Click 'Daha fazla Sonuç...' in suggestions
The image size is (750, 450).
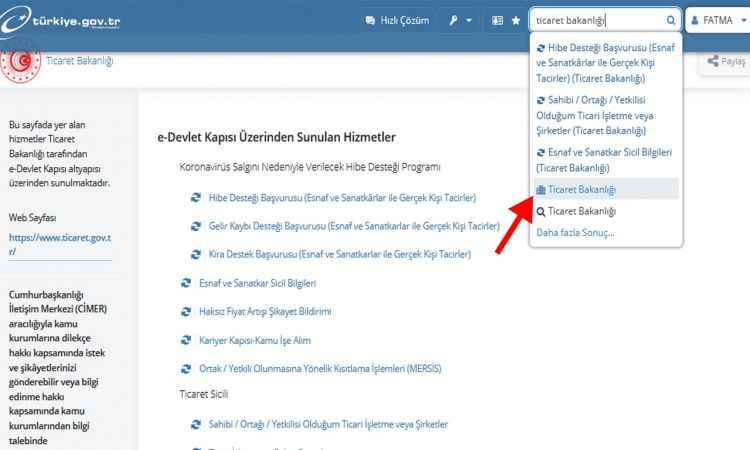[575, 233]
